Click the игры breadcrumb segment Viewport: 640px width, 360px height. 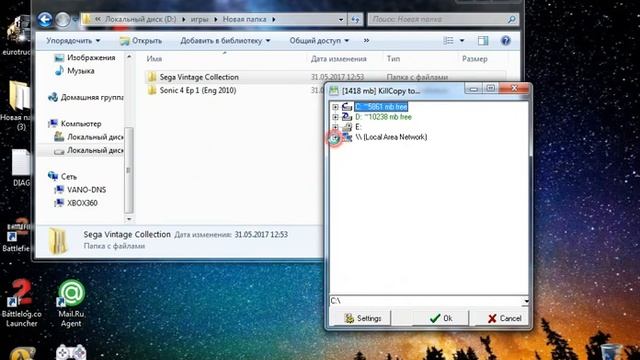pos(200,19)
